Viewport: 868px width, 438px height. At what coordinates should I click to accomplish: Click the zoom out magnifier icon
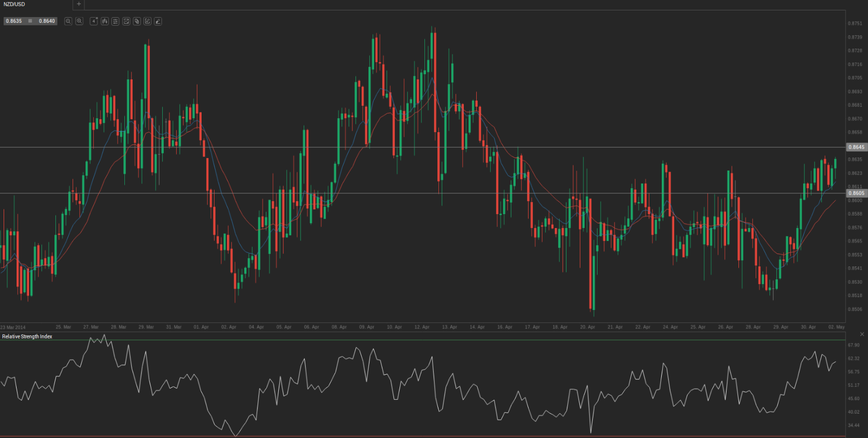pos(68,21)
